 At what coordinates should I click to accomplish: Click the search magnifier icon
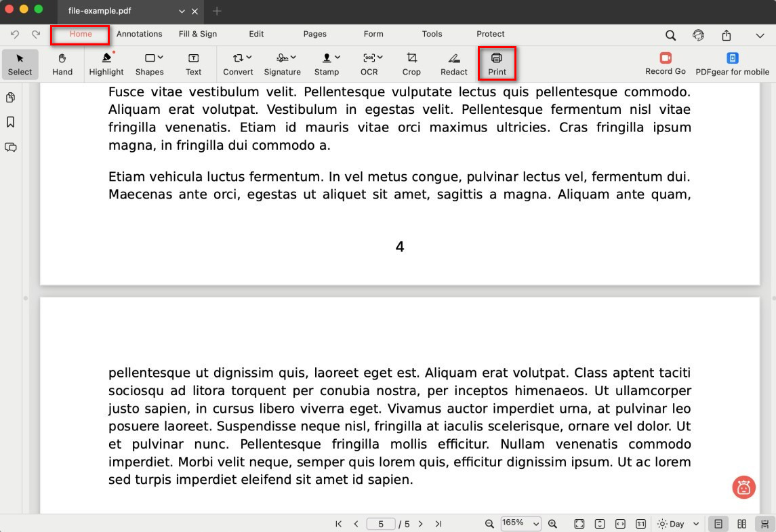pyautogui.click(x=670, y=35)
